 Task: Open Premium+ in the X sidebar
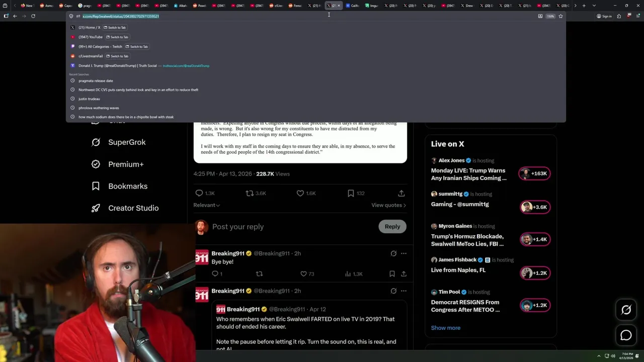point(118,164)
